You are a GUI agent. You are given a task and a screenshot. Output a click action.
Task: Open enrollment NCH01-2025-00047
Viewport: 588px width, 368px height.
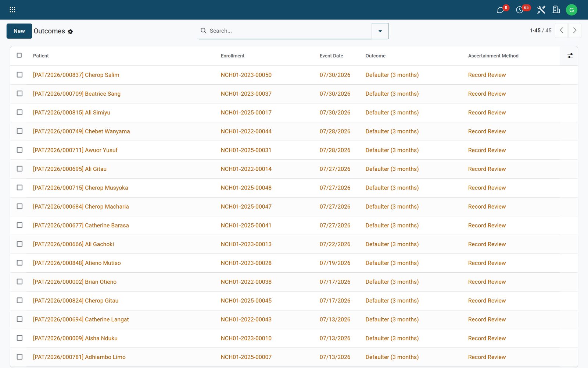246,206
